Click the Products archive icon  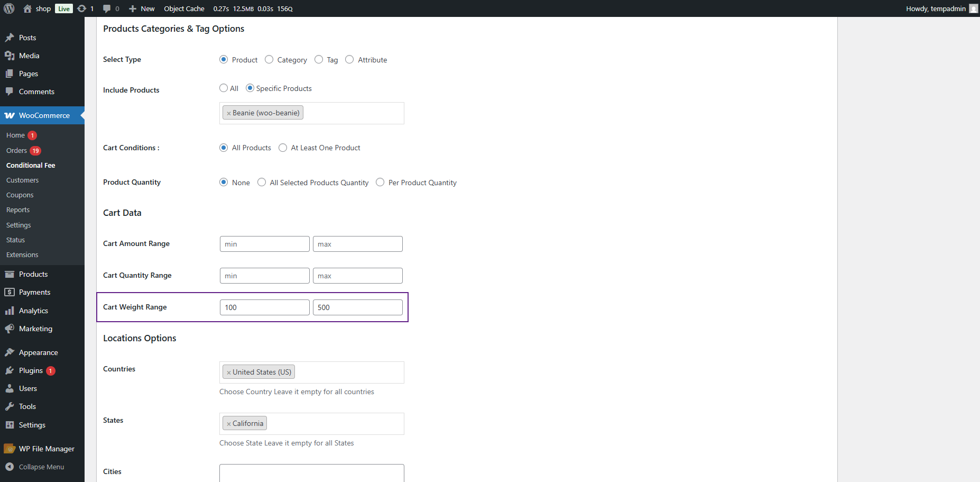click(x=10, y=274)
